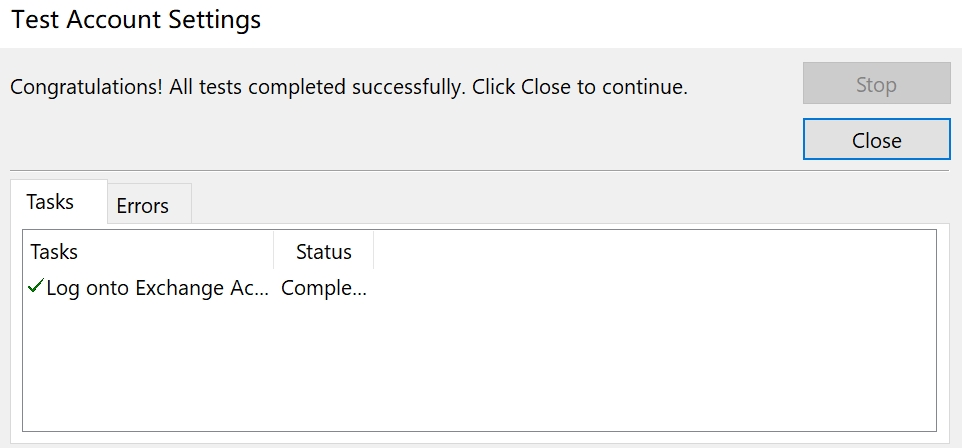Click the green checkmark icon

coord(36,287)
